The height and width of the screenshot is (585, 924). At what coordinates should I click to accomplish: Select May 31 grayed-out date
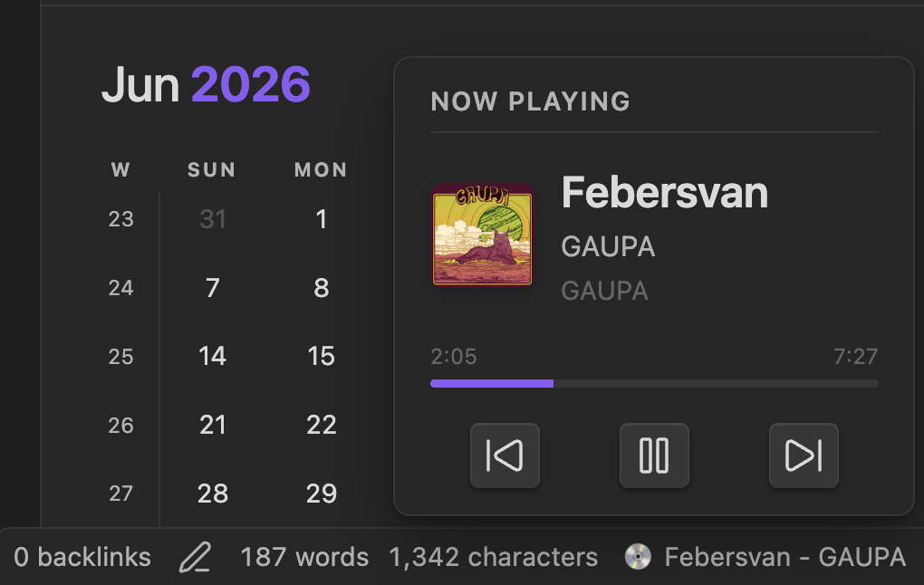click(213, 220)
